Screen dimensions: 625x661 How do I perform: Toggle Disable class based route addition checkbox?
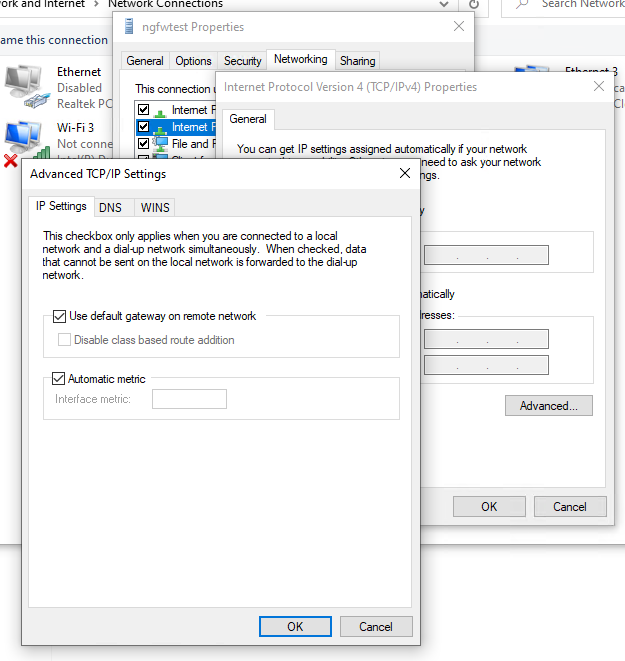coord(64,340)
